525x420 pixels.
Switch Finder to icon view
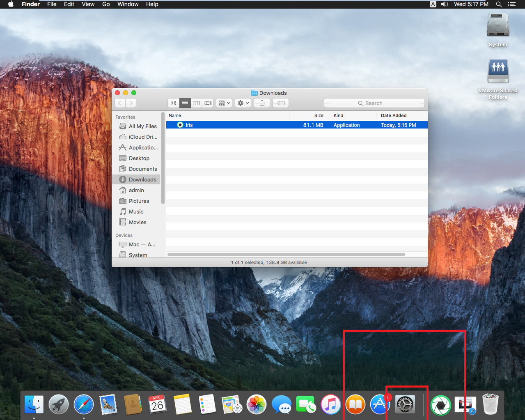174,103
